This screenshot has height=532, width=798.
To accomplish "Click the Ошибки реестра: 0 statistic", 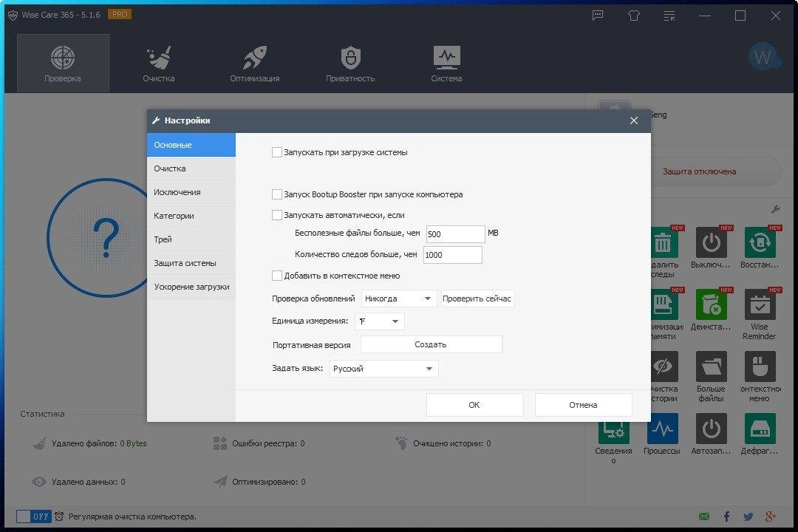I will click(x=259, y=443).
